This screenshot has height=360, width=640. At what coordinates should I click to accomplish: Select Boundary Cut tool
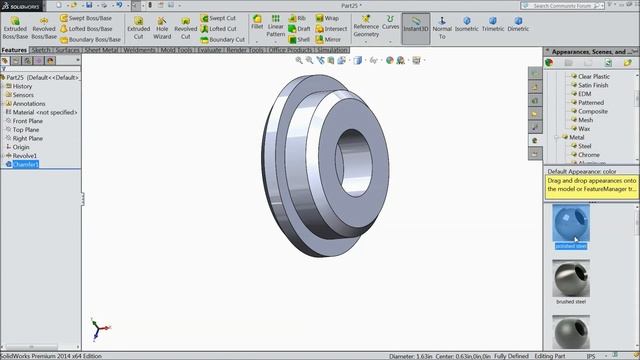pyautogui.click(x=222, y=40)
